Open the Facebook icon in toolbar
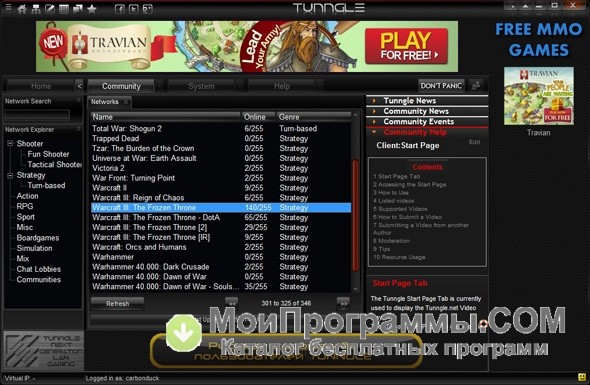 (x=120, y=9)
